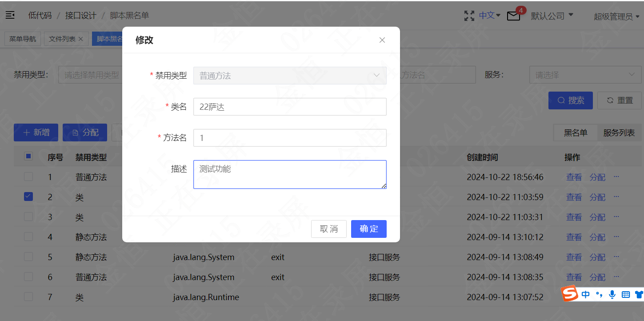
Task: Click the 新增 button
Action: tap(36, 132)
